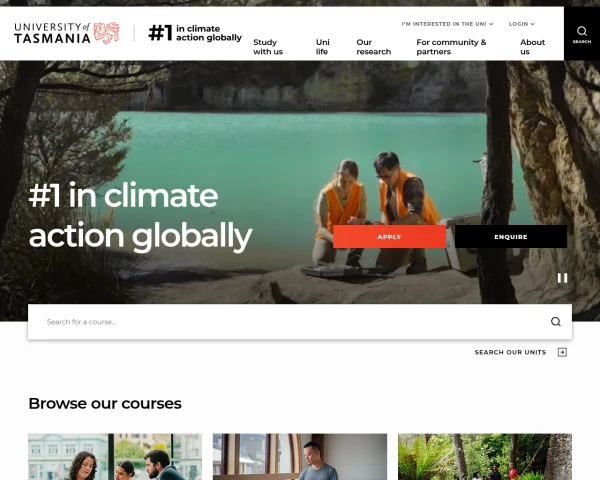Open the About us menu
This screenshot has height=480, width=600.
point(532,47)
